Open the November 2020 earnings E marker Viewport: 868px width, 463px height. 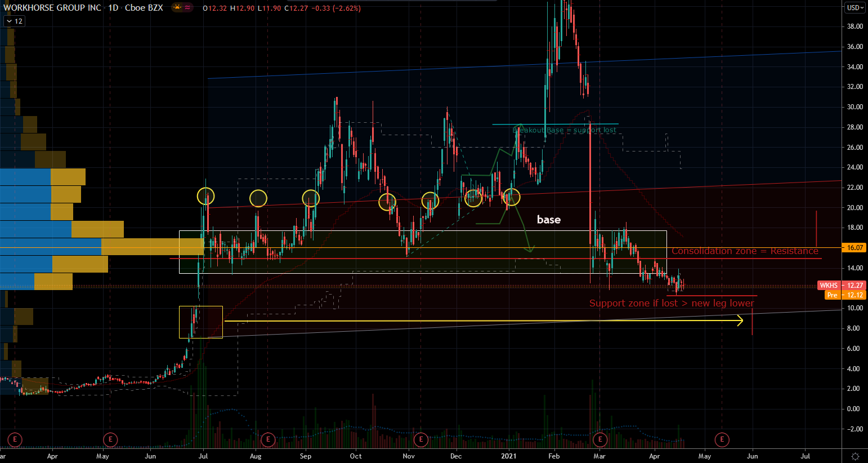coord(421,439)
